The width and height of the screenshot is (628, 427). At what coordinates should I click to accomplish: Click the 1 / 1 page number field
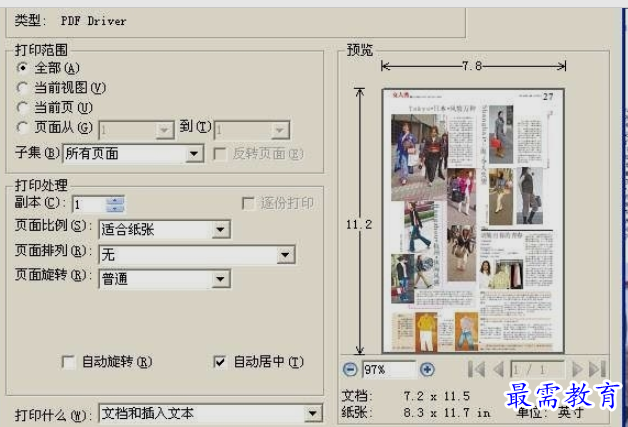[x=537, y=369]
